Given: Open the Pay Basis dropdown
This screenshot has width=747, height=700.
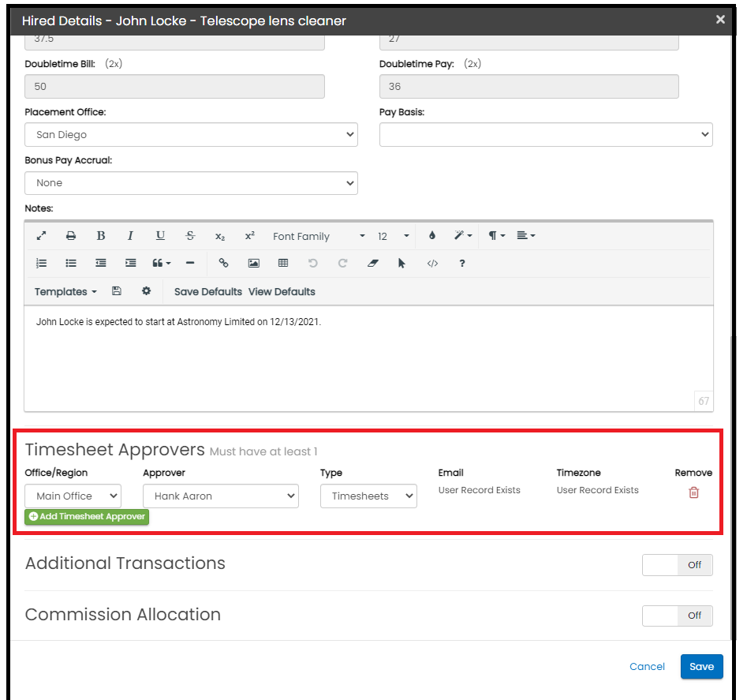Looking at the screenshot, I should tap(546, 134).
